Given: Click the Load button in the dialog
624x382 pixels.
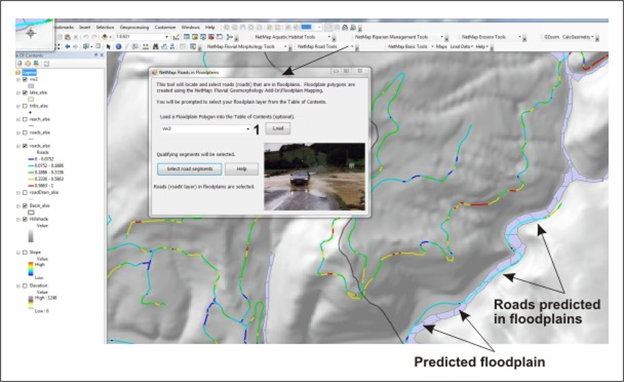Looking at the screenshot, I should tap(278, 129).
